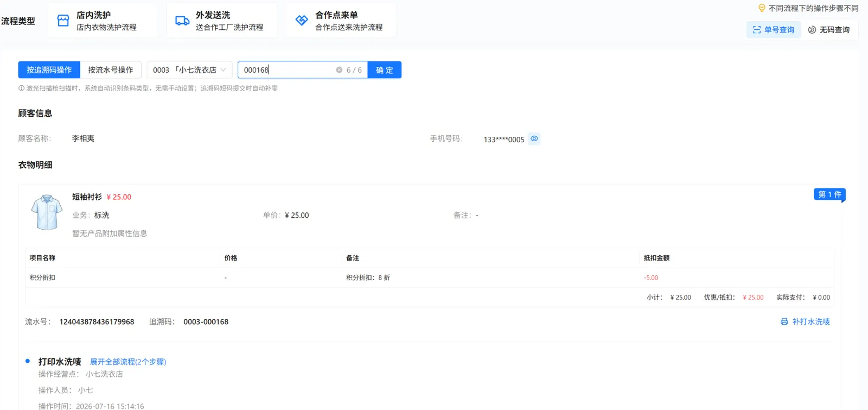The height and width of the screenshot is (410, 868).
Task: Switch to 按追溯码操作 mode
Action: (x=49, y=70)
